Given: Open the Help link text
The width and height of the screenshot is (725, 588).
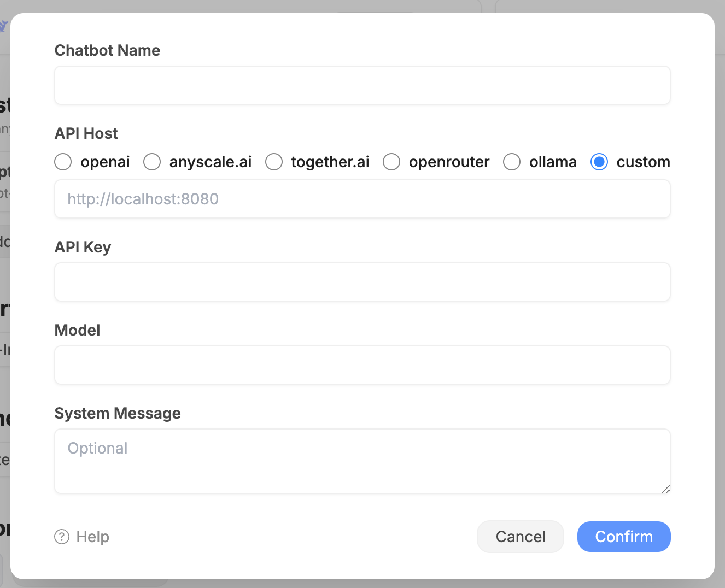Looking at the screenshot, I should tap(93, 537).
